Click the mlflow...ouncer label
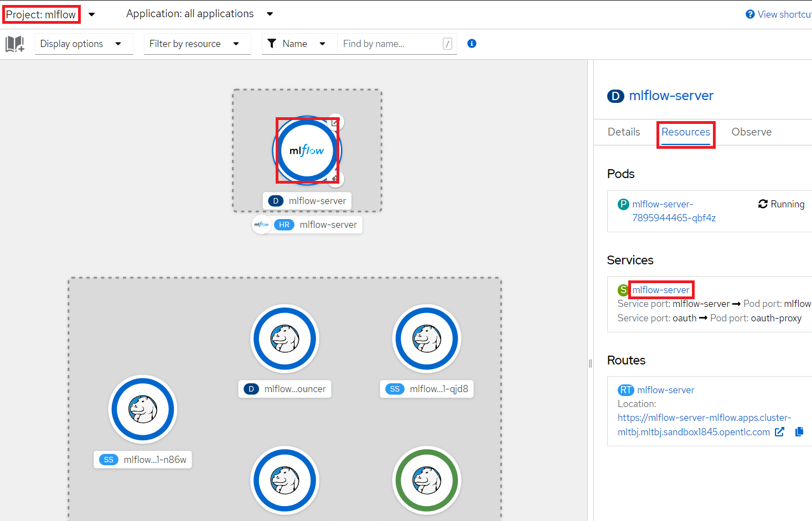Screen dimensions: 812x521 click(x=285, y=389)
